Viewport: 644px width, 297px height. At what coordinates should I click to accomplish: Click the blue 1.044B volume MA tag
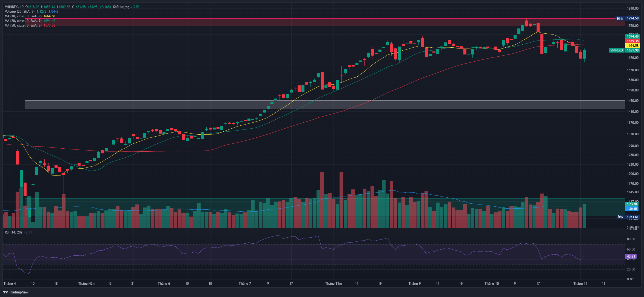(x=632, y=209)
